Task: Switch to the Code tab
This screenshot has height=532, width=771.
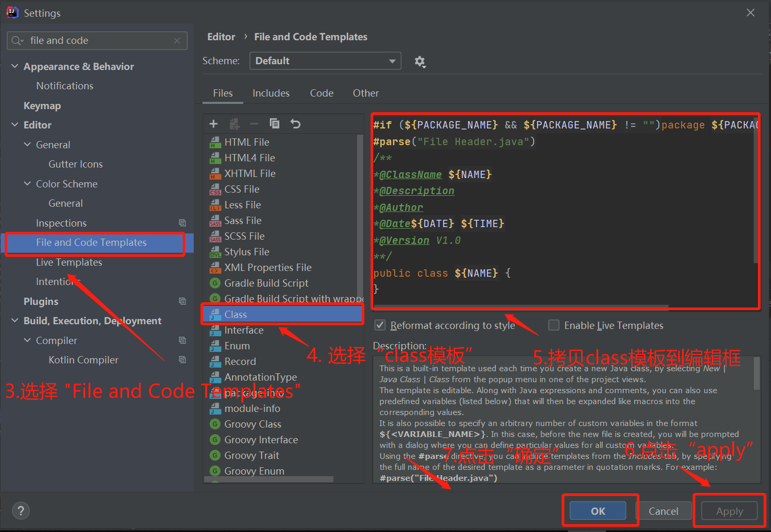Action: [322, 93]
